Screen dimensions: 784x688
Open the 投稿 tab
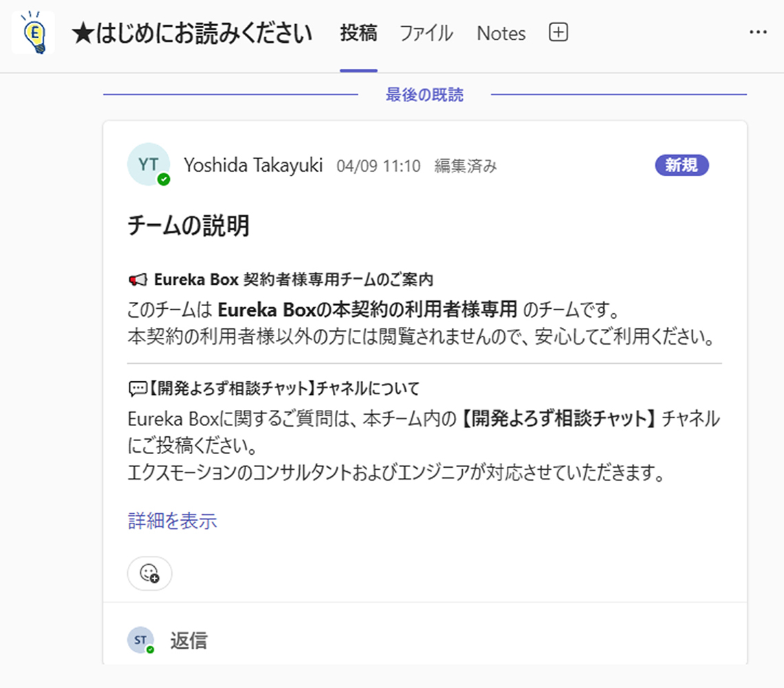point(358,34)
